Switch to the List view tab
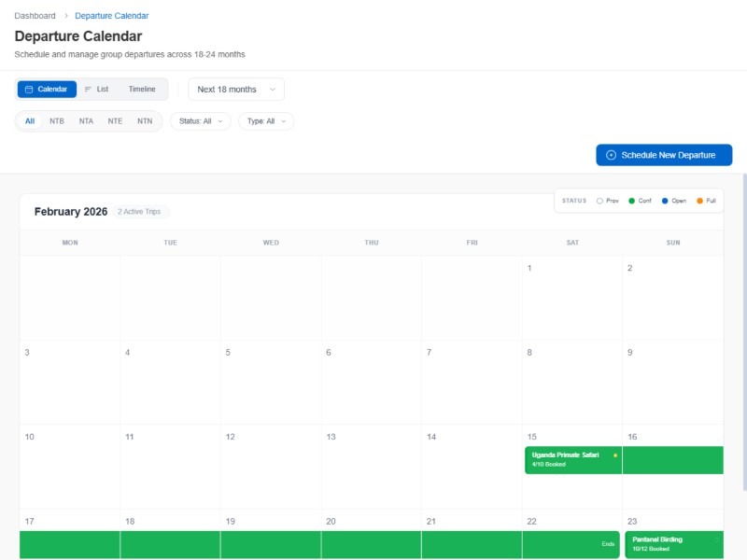 [x=96, y=90]
